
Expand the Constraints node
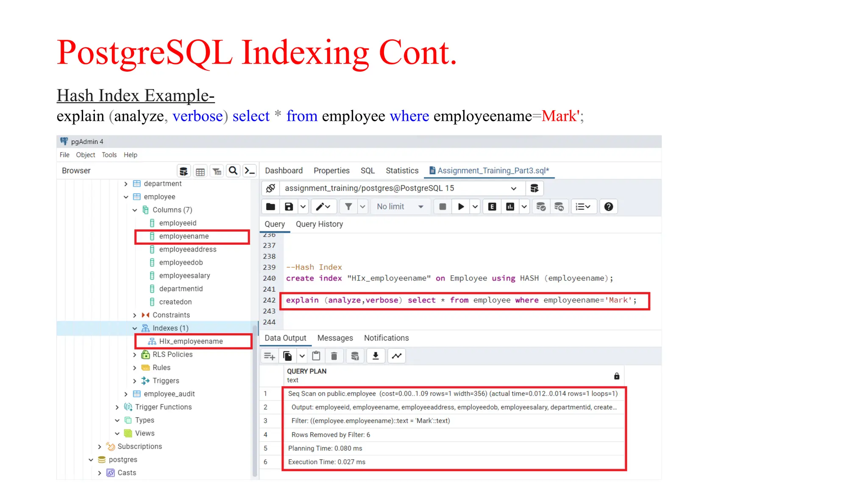coord(135,315)
